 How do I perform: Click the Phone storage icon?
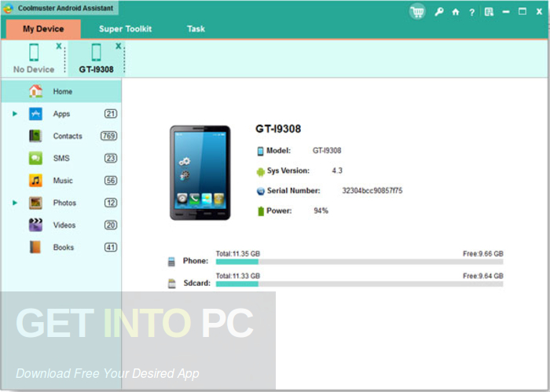171,262
